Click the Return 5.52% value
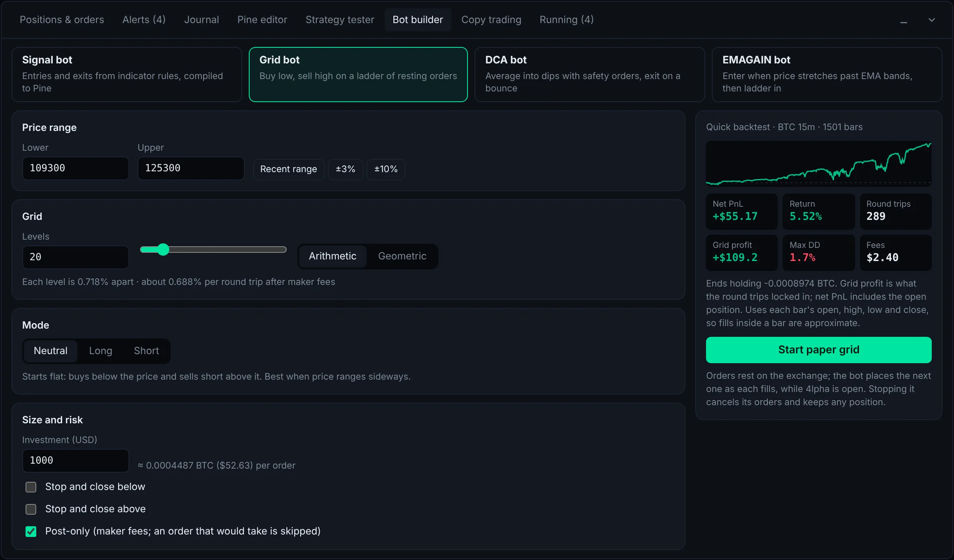954x560 pixels. pos(806,217)
